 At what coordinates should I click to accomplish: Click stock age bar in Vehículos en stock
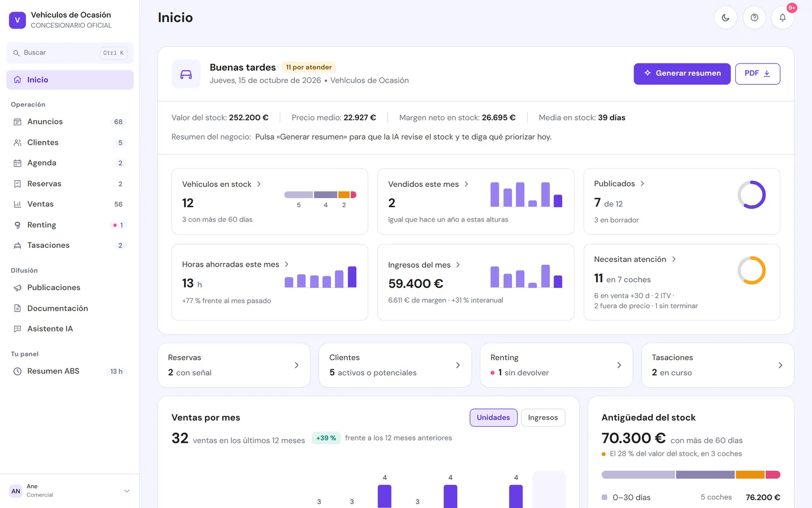pyautogui.click(x=320, y=195)
